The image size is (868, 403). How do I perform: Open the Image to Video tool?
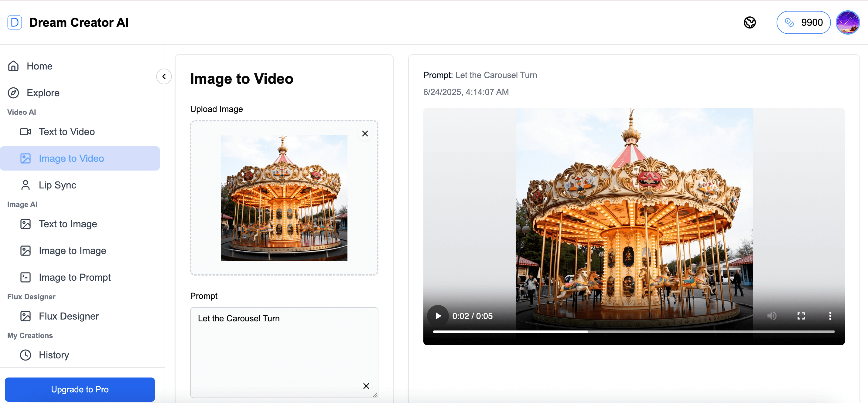click(x=71, y=158)
